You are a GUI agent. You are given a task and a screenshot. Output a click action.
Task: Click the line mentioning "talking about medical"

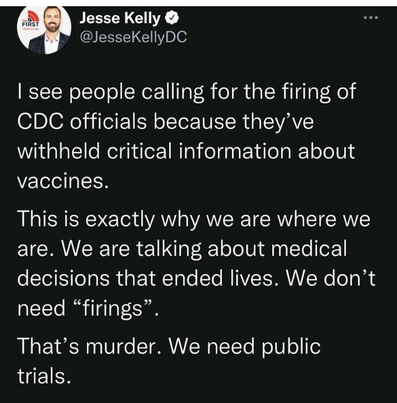[x=182, y=249]
